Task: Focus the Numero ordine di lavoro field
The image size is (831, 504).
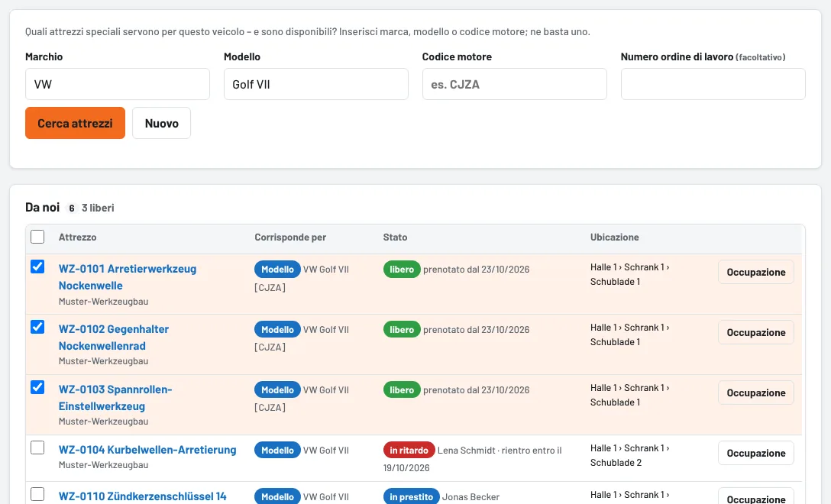Action: [713, 84]
